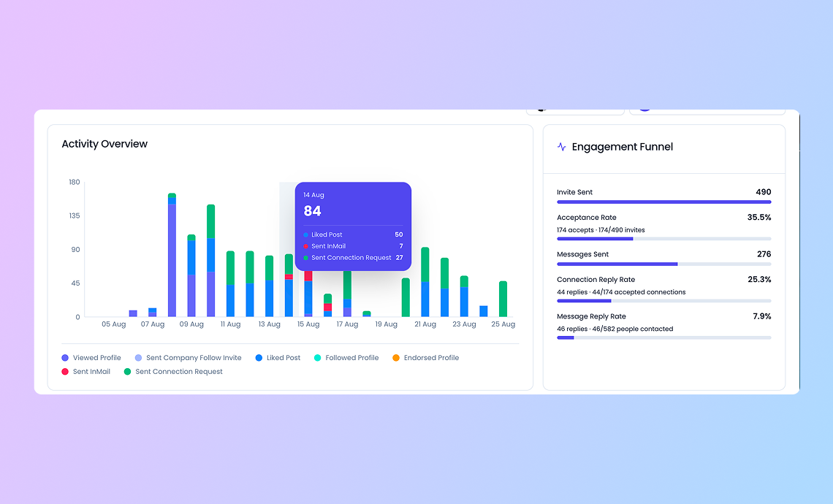
Task: Click the Acceptance Rate value 35.5%
Action: point(759,217)
